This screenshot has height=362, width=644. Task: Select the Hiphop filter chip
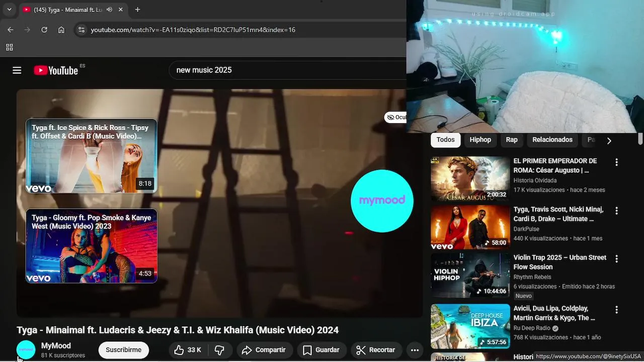coord(480,140)
